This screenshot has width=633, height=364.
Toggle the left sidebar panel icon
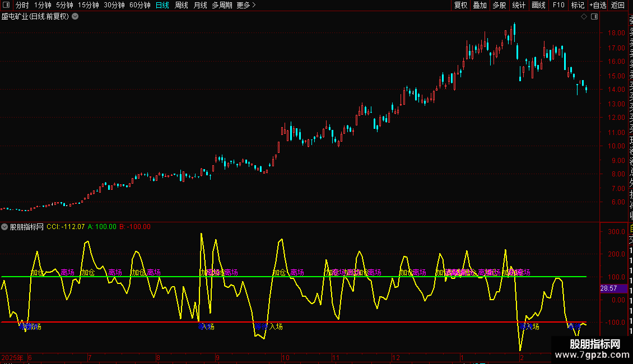6,5
